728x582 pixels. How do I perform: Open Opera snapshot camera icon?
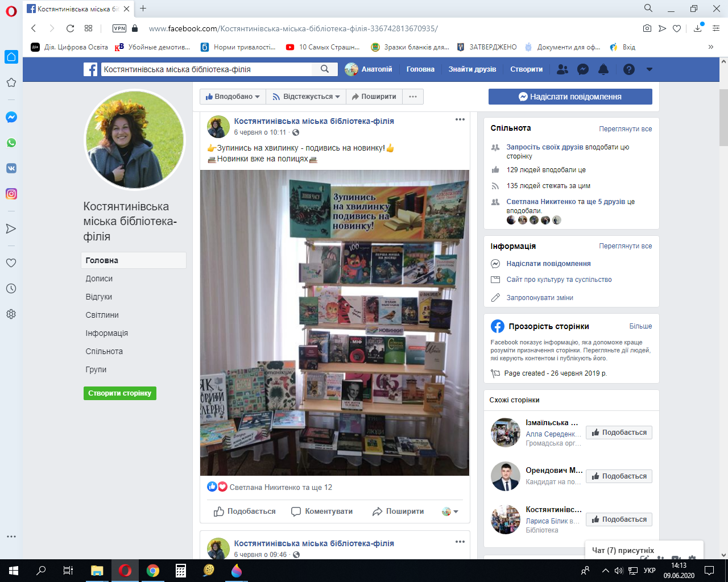click(x=647, y=28)
